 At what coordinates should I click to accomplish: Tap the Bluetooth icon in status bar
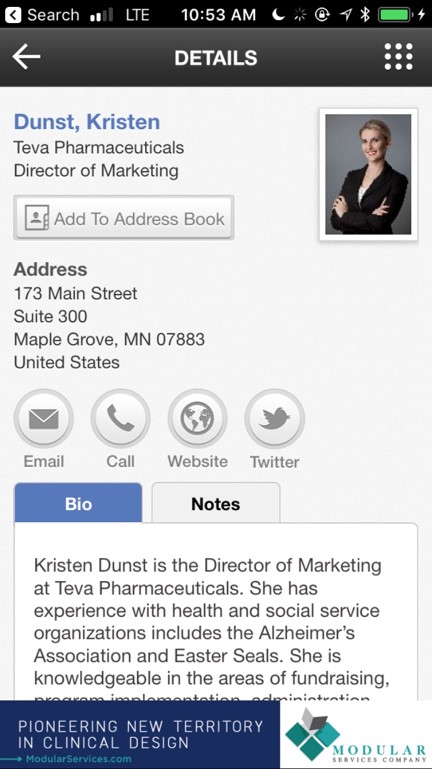click(365, 15)
